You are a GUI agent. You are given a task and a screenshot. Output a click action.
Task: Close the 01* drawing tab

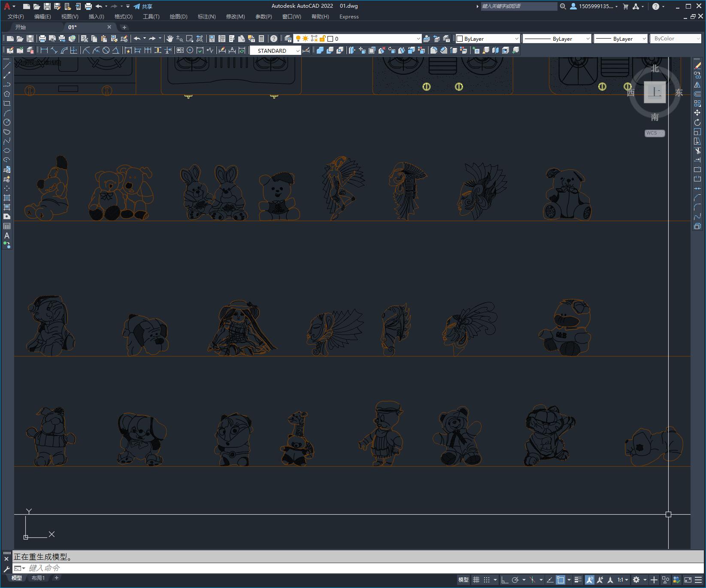(109, 27)
